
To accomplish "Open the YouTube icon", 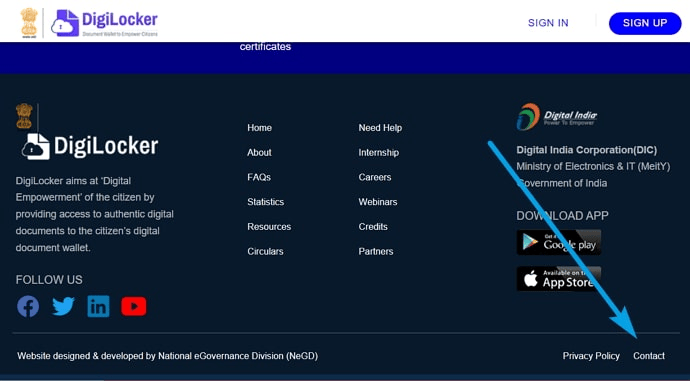I will [134, 306].
